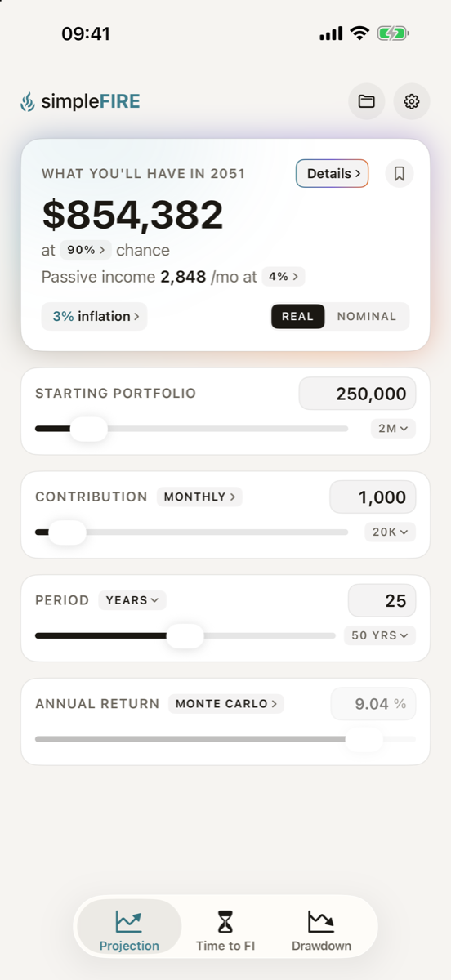Switch to the Drawdown chart tab

click(321, 932)
